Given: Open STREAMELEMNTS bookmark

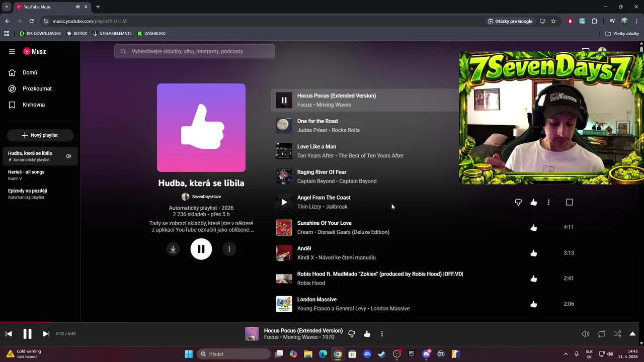Looking at the screenshot, I should click(x=112, y=33).
